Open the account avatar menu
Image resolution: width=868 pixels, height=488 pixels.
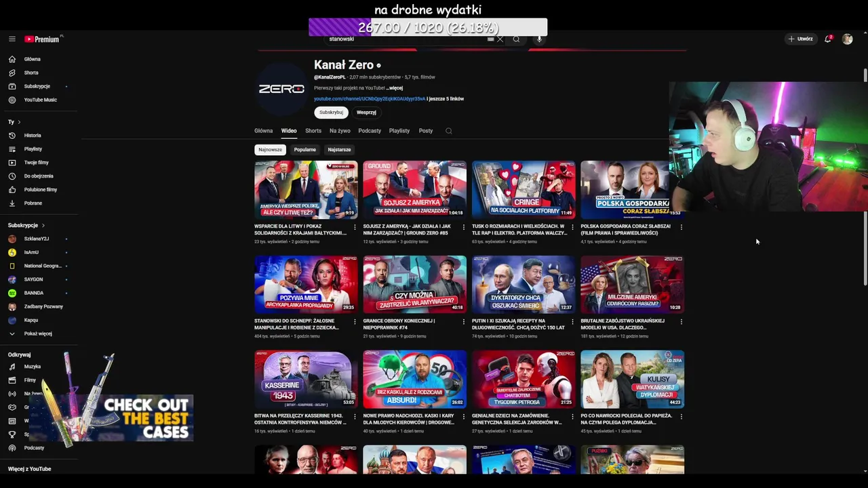coord(847,39)
